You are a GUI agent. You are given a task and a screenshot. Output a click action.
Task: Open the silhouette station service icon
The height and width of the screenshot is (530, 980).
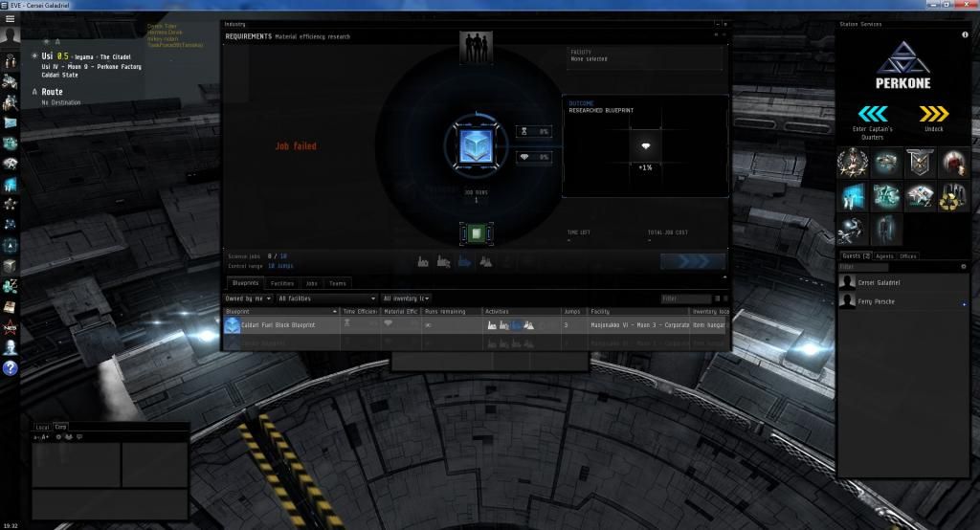(886, 230)
